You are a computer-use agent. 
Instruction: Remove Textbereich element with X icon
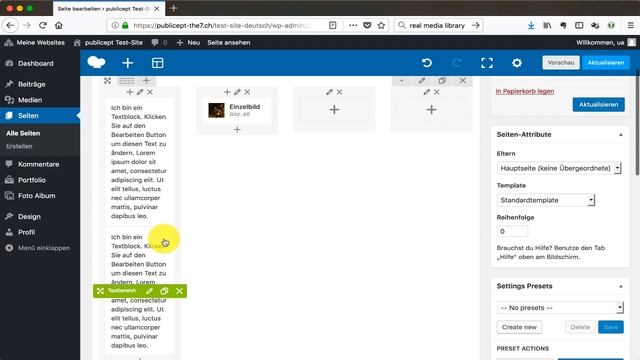(x=180, y=291)
